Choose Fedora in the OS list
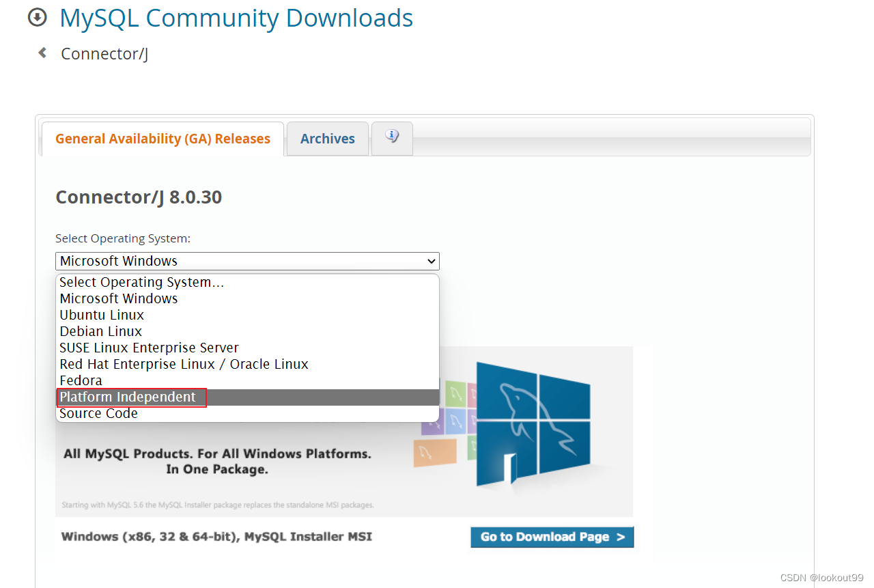The image size is (874, 588). [247, 380]
